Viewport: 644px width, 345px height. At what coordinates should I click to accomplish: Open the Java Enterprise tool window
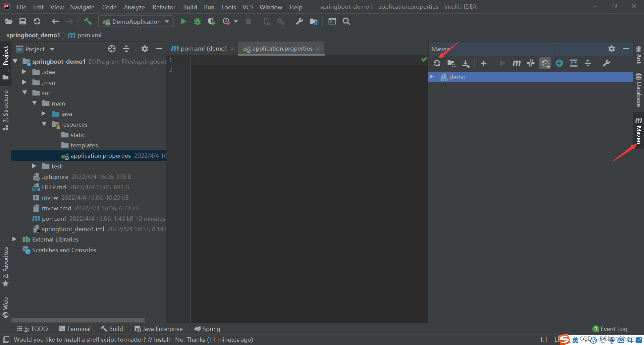158,329
